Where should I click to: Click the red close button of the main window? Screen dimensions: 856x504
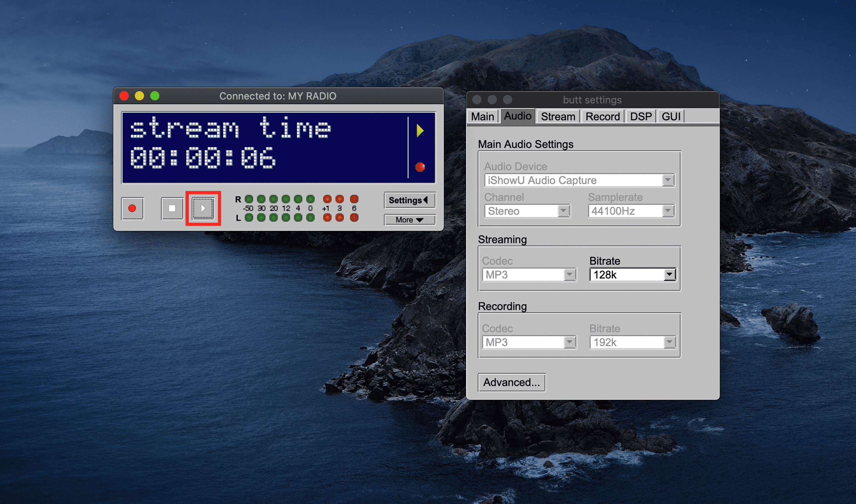pyautogui.click(x=124, y=96)
